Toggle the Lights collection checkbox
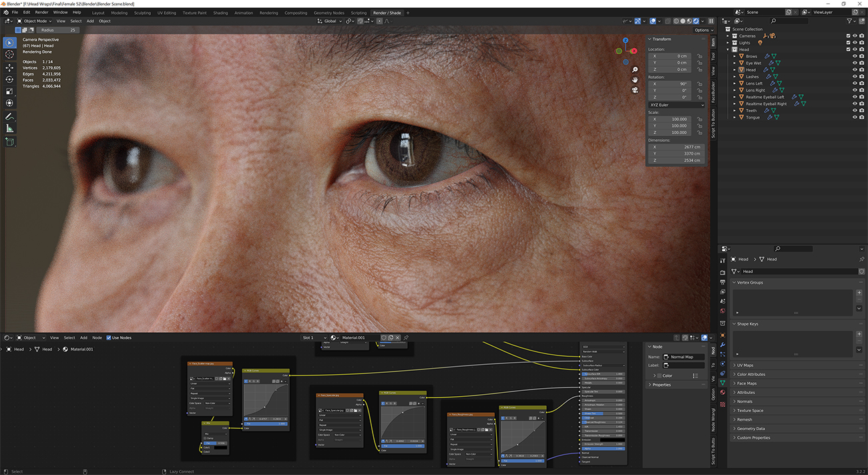Screen dimensions: 868x475 [x=848, y=43]
